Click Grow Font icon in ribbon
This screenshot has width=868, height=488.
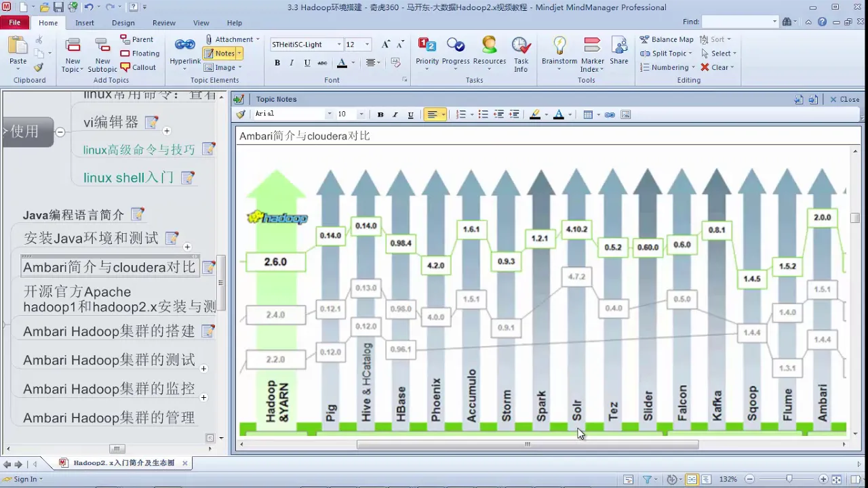click(x=385, y=45)
